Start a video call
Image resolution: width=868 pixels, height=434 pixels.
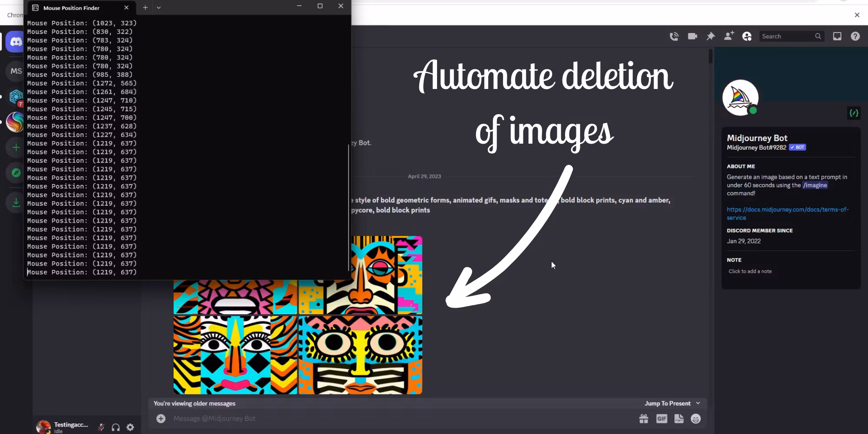pyautogui.click(x=692, y=36)
